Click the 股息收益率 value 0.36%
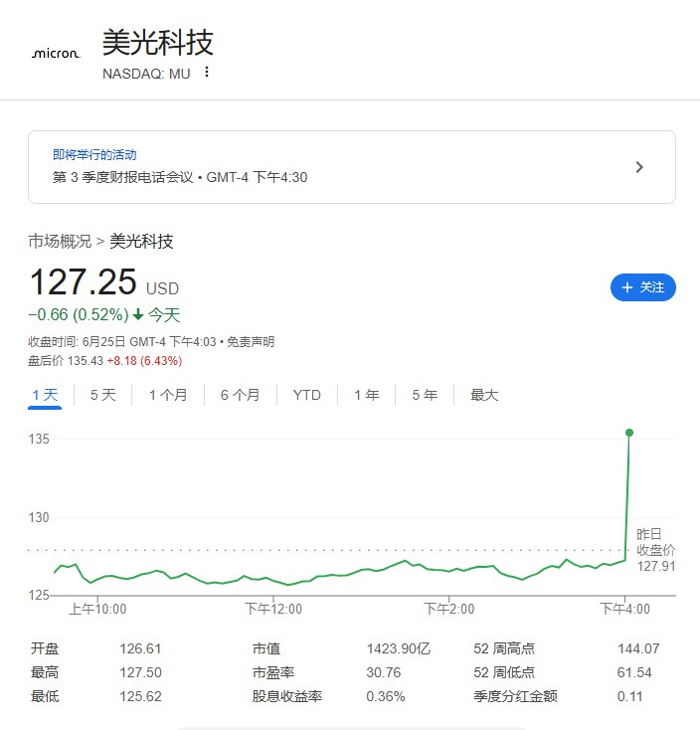This screenshot has width=700, height=730. 386,696
